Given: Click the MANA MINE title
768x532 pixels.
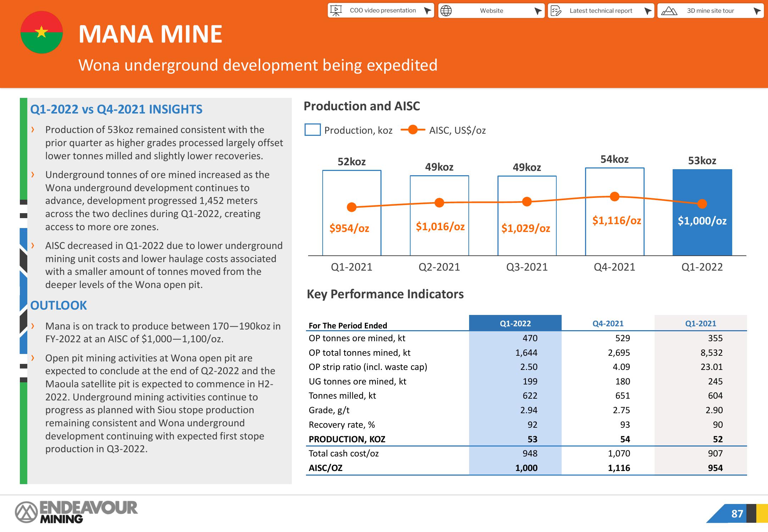Looking at the screenshot, I should [150, 34].
